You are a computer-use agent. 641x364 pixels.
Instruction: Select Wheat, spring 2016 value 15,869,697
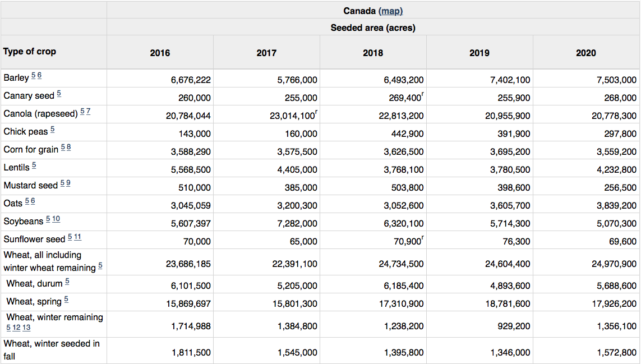click(x=188, y=304)
